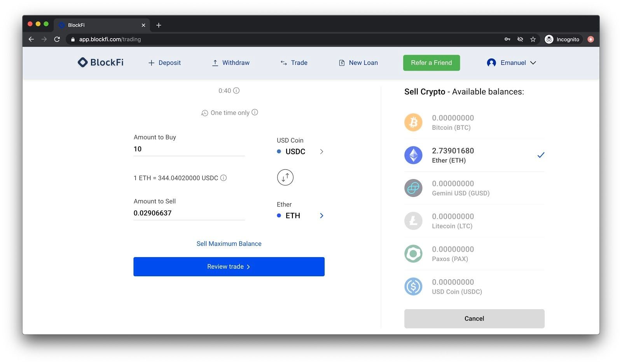Screen dimensions: 622x364
Task: Click the address bar URL app.blockfi.com/trading
Action: pos(110,39)
